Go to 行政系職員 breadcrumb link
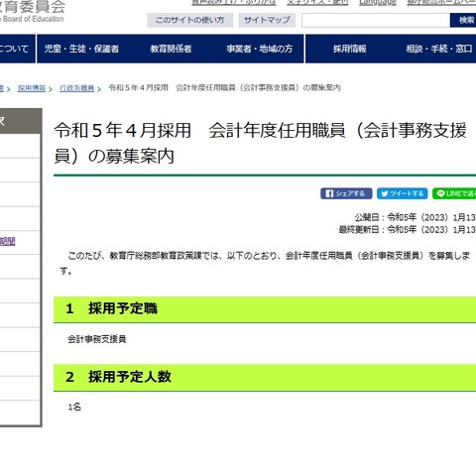476x476 pixels. pyautogui.click(x=76, y=88)
